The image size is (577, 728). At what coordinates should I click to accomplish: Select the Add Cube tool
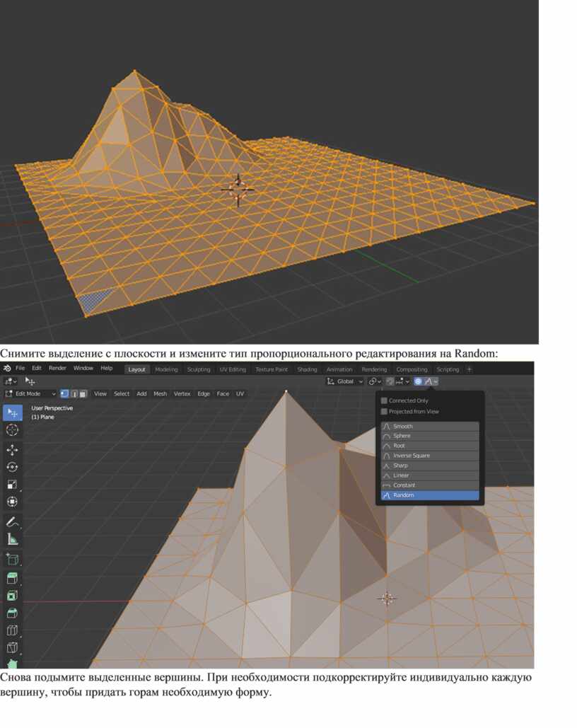tap(13, 559)
